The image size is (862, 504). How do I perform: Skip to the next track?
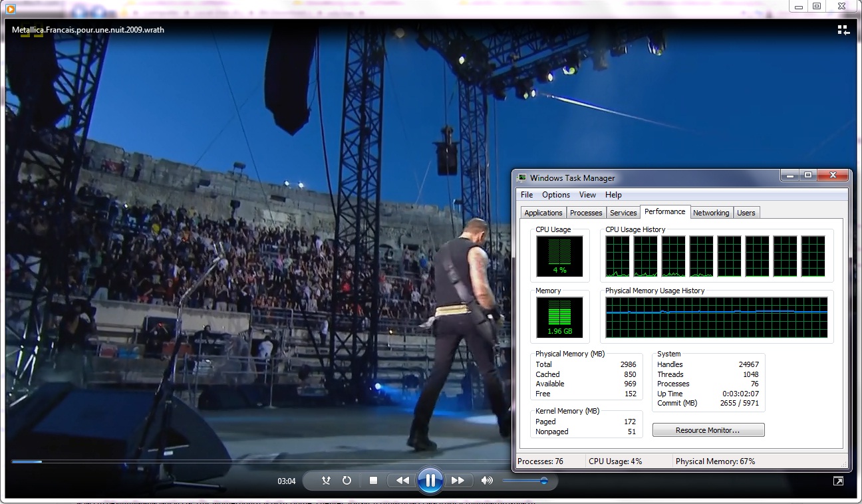tap(458, 480)
